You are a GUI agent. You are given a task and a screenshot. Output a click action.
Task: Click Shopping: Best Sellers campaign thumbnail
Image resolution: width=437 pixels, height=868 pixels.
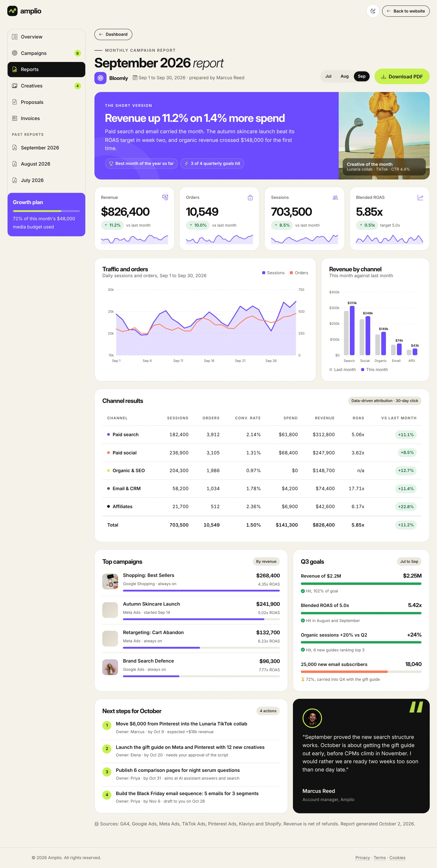[x=110, y=581]
